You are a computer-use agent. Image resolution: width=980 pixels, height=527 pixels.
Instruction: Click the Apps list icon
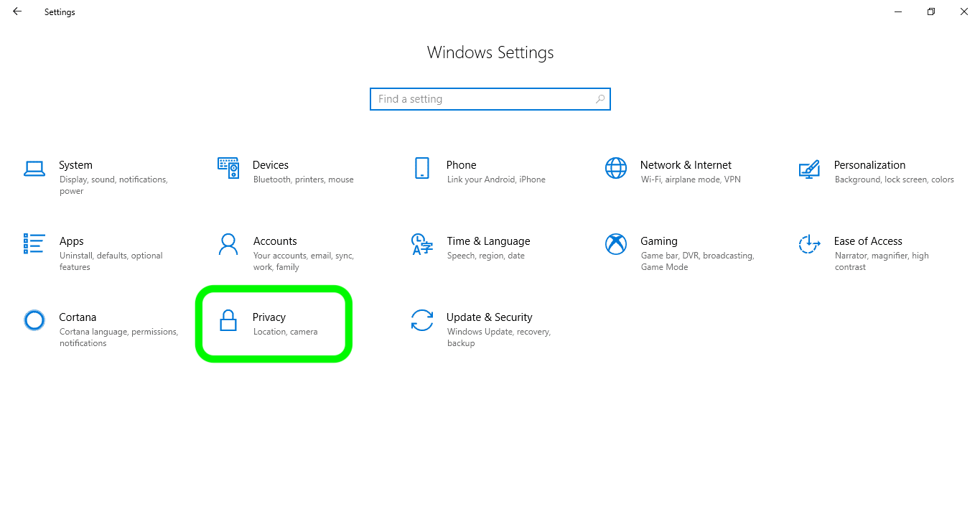pos(34,244)
